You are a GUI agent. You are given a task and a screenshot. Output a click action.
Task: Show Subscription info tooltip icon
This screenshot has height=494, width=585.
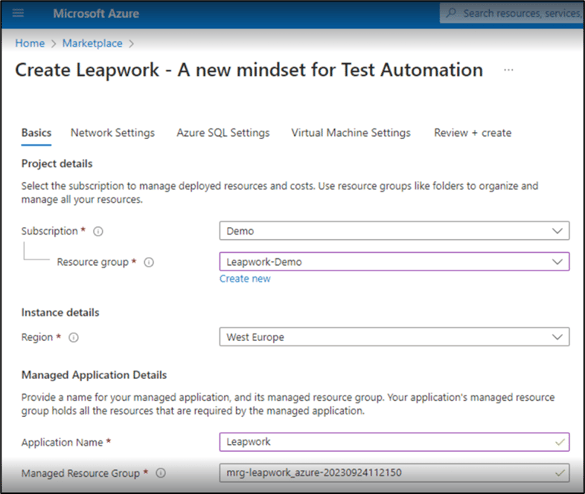98,231
